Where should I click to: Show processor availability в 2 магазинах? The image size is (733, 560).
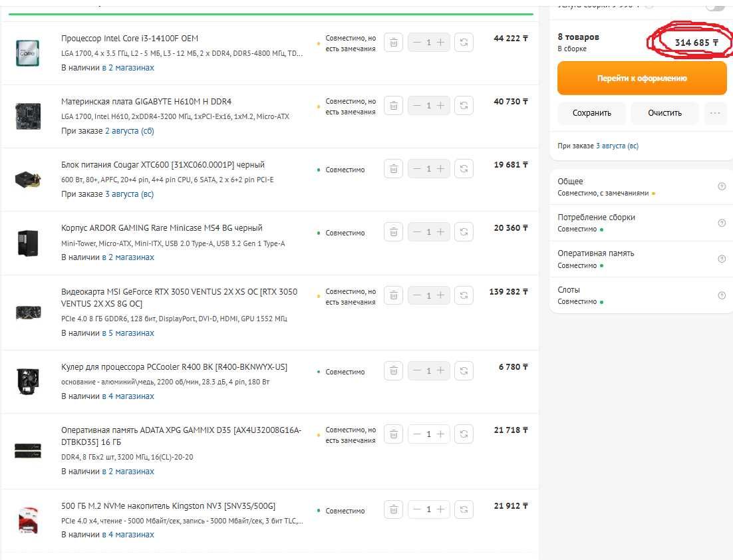pyautogui.click(x=128, y=68)
